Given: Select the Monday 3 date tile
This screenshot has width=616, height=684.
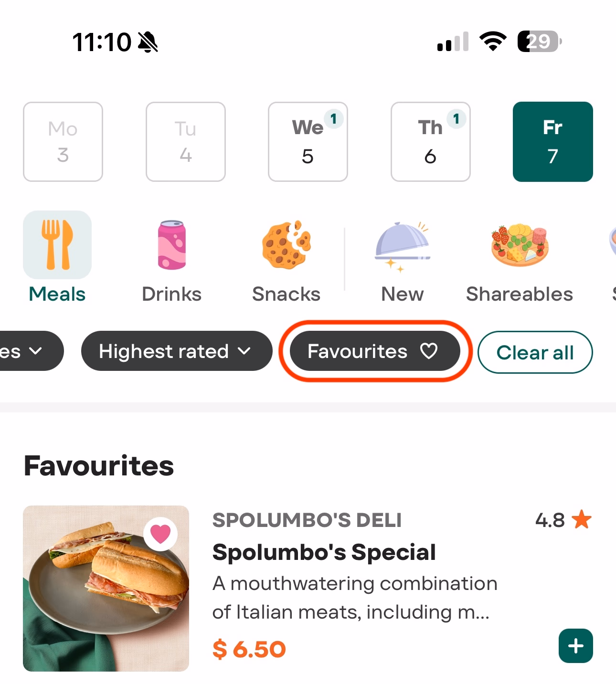Looking at the screenshot, I should pyautogui.click(x=63, y=142).
